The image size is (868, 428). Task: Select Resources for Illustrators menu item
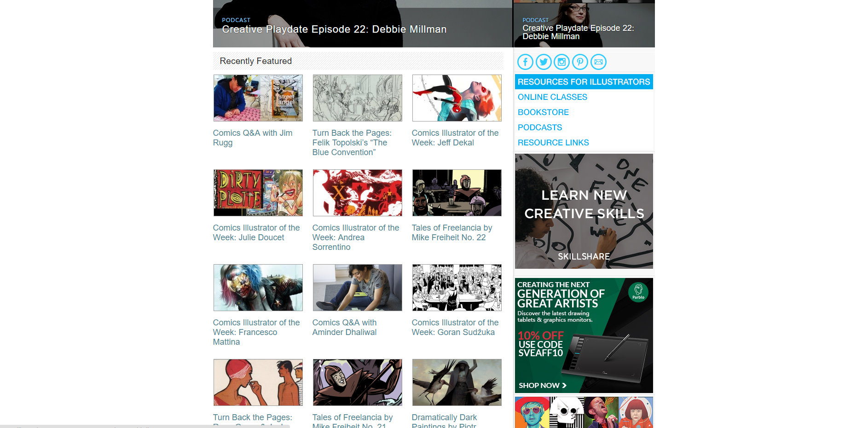tap(584, 82)
